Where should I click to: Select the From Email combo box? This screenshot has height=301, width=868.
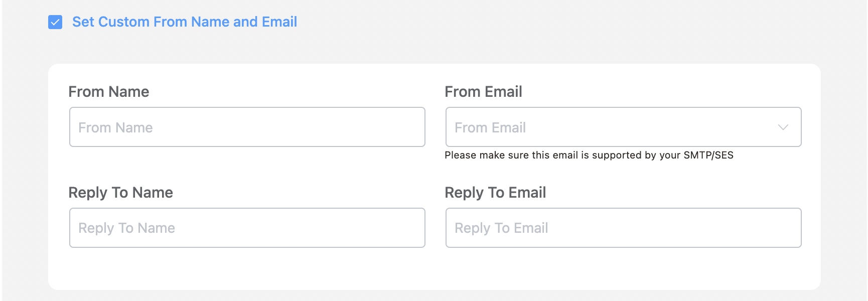[623, 127]
